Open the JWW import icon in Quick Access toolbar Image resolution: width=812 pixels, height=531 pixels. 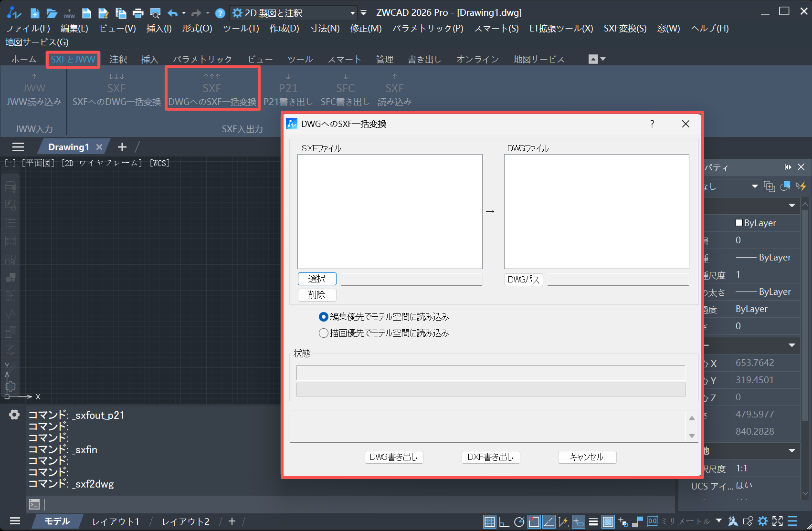tap(69, 13)
